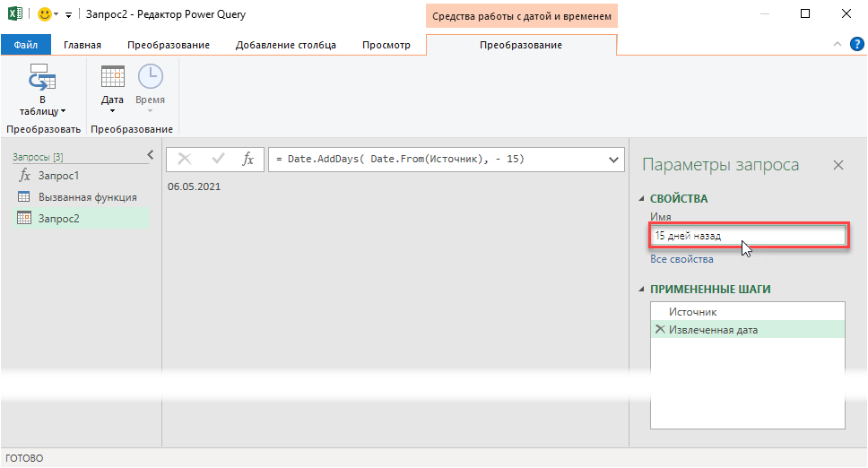Select the Источник applied step
Screen dimensions: 868x468
click(x=692, y=312)
